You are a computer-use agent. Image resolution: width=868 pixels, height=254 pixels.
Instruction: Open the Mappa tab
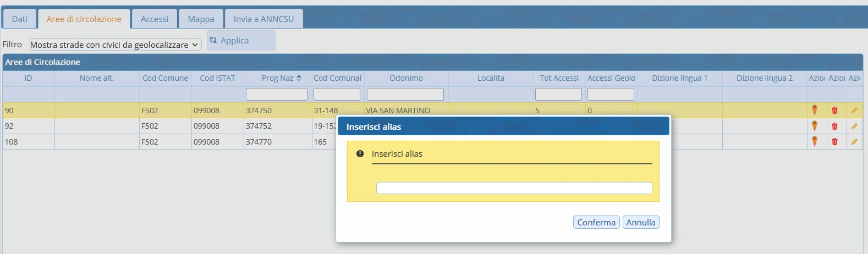coord(201,19)
